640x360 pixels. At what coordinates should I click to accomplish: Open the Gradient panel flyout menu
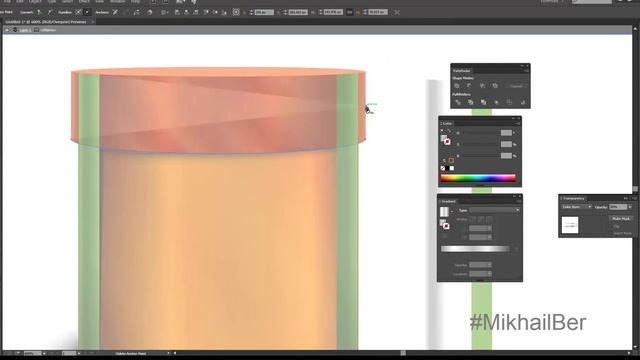519,201
